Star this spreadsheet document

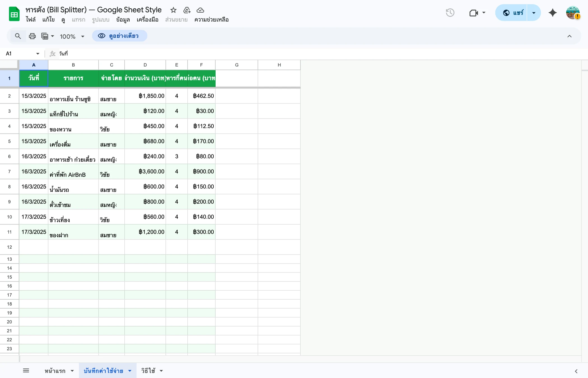[x=173, y=10]
